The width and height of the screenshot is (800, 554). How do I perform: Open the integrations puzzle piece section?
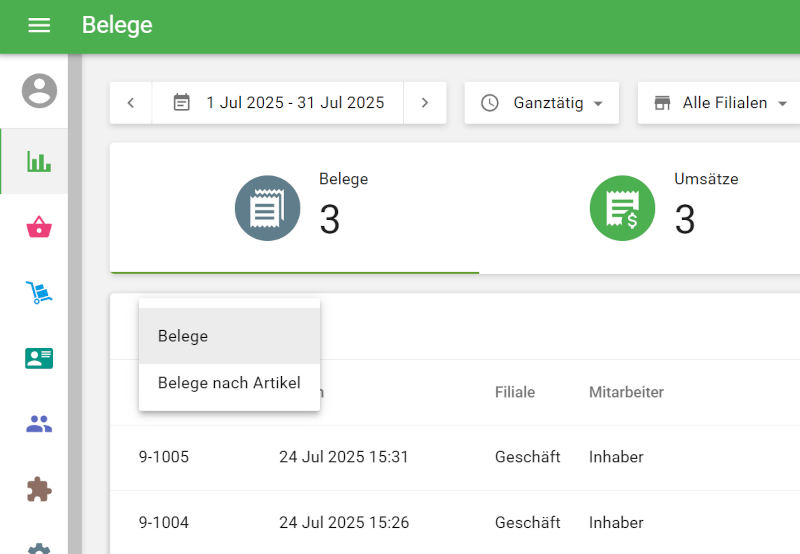click(x=39, y=489)
